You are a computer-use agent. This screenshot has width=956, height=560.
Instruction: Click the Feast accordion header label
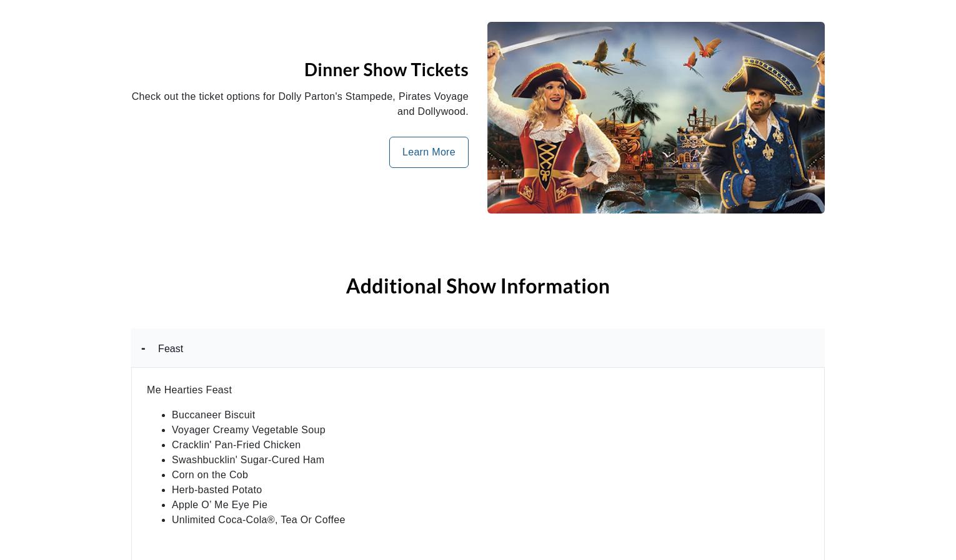170,349
